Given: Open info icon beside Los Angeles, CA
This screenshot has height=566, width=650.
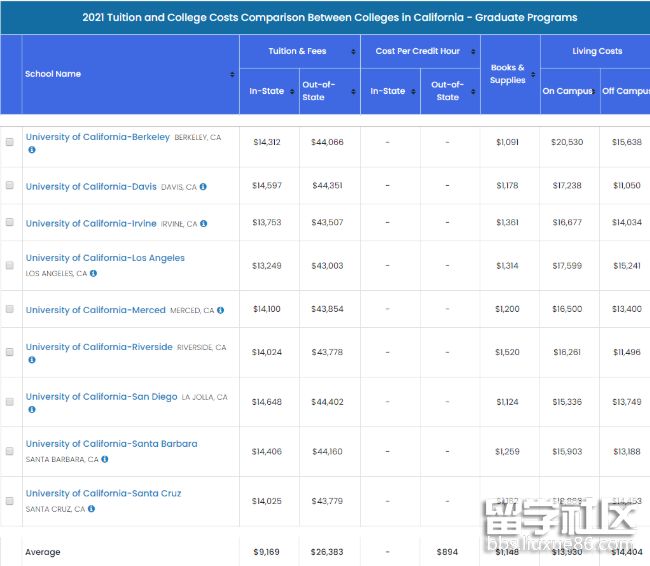Looking at the screenshot, I should pos(93,273).
